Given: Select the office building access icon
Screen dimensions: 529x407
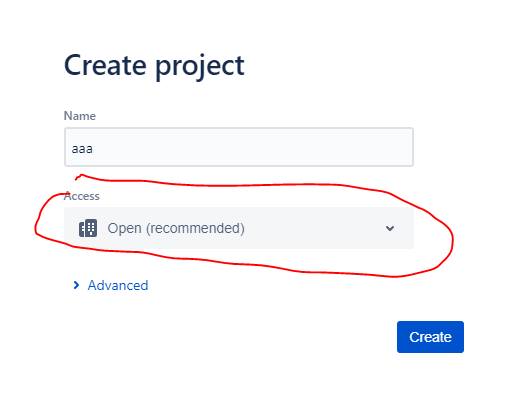Looking at the screenshot, I should [88, 228].
